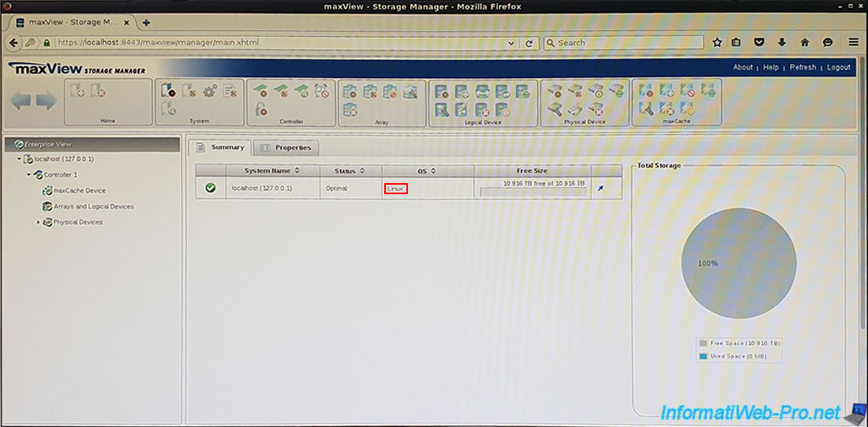Click the Firefox Pocket icon

[x=758, y=43]
